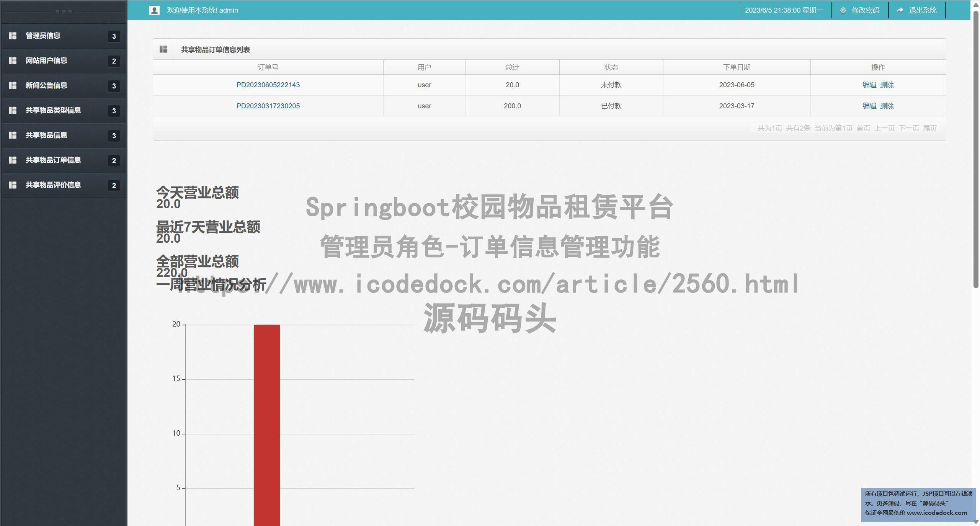Image resolution: width=980 pixels, height=526 pixels.
Task: Click the list panel header grid icon
Action: [x=163, y=49]
